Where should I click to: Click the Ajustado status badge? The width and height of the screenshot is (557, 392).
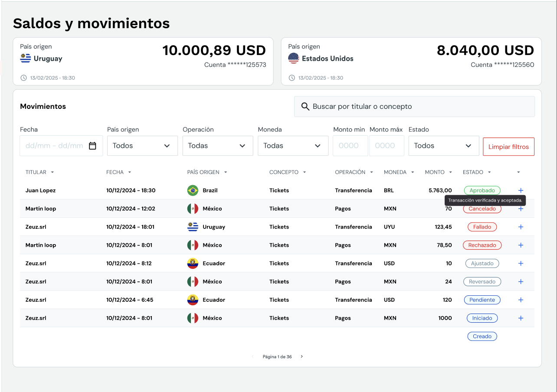pos(482,263)
